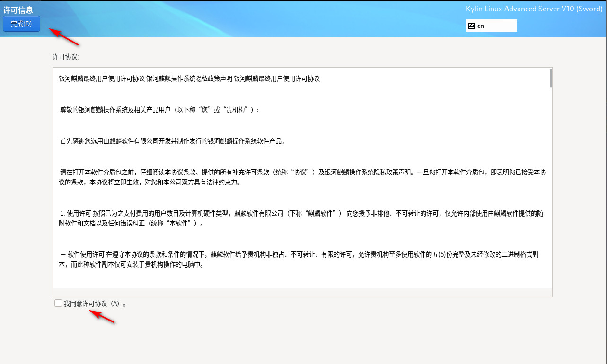
Task: Click the line starting with 首先感谢您选用
Action: 172,141
